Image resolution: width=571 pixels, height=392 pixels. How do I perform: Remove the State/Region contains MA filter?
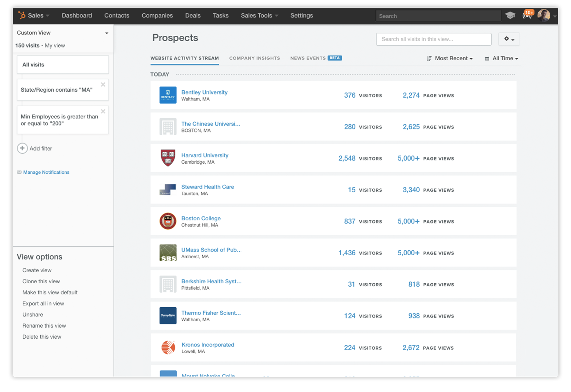[x=103, y=85]
